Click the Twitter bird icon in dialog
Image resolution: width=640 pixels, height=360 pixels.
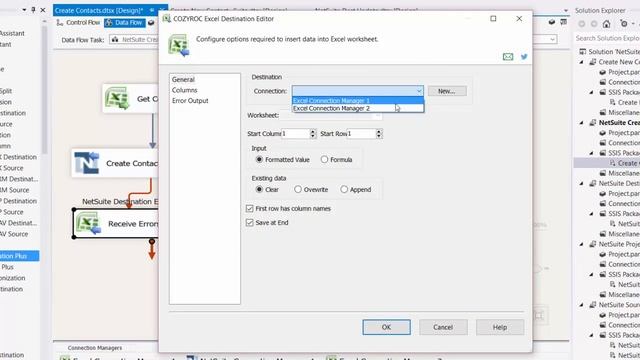pos(524,57)
